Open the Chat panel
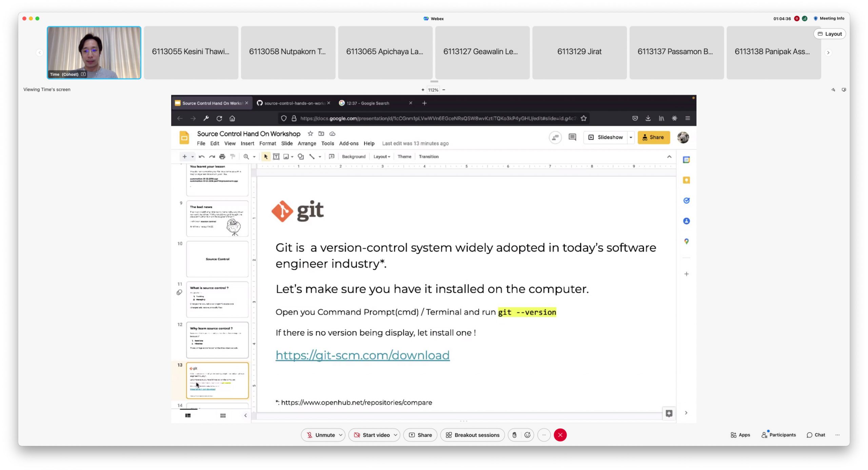 tap(816, 435)
